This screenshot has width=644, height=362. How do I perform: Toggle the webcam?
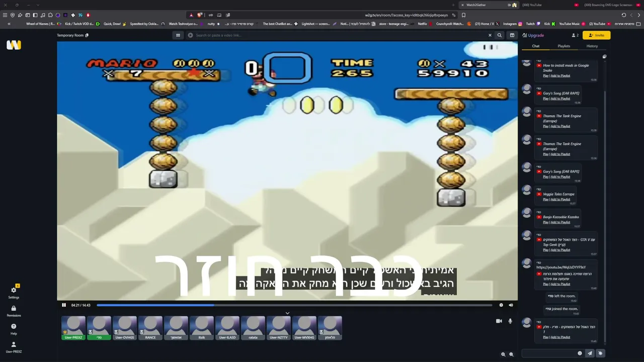click(x=499, y=321)
